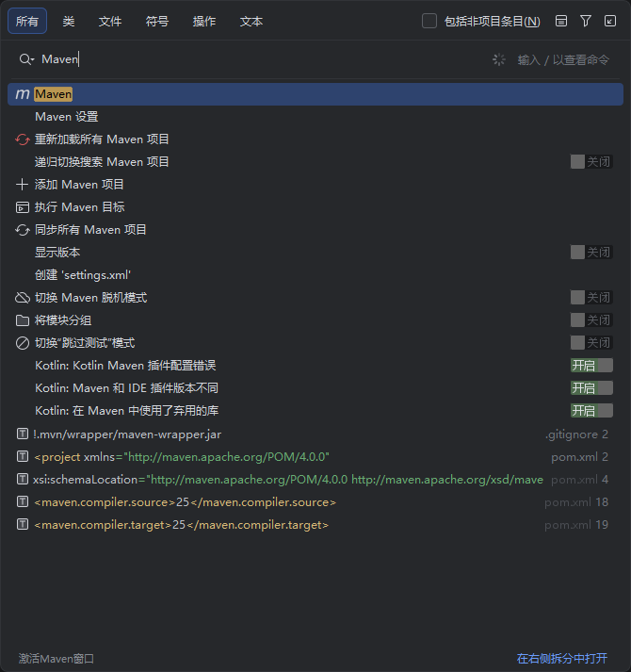Image resolution: width=631 pixels, height=672 pixels.
Task: Click the pom.xml 18 location label
Action: click(x=576, y=502)
